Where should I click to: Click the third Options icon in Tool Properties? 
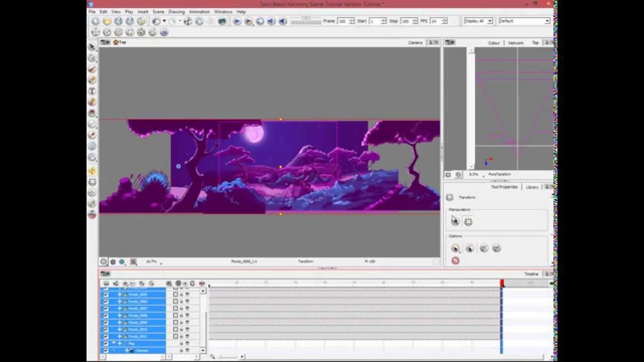point(484,248)
